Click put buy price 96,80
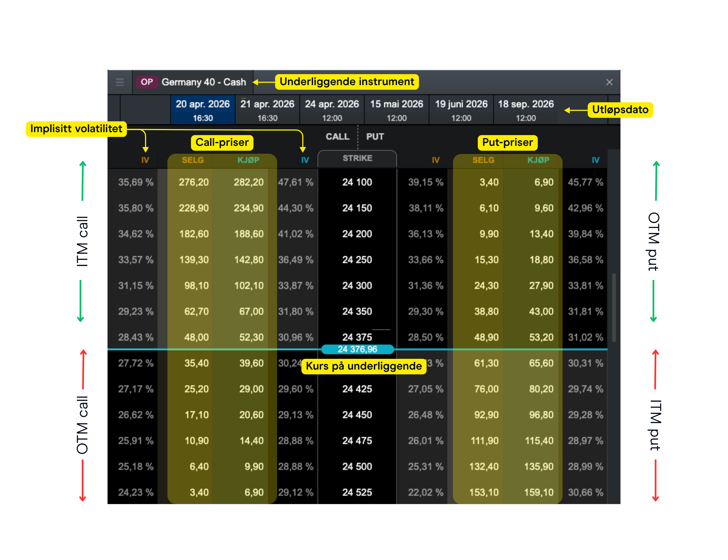Viewport: 728px width, 560px height. 541,415
